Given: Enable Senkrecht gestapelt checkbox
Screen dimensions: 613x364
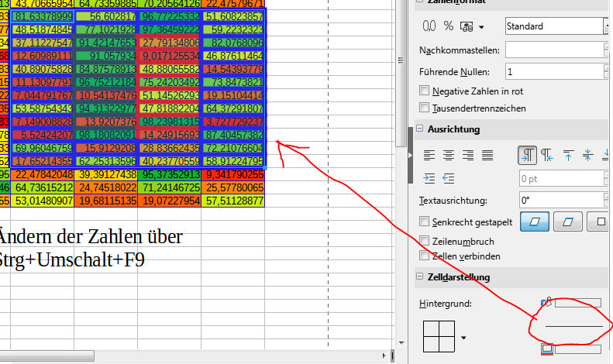Looking at the screenshot, I should tap(424, 221).
